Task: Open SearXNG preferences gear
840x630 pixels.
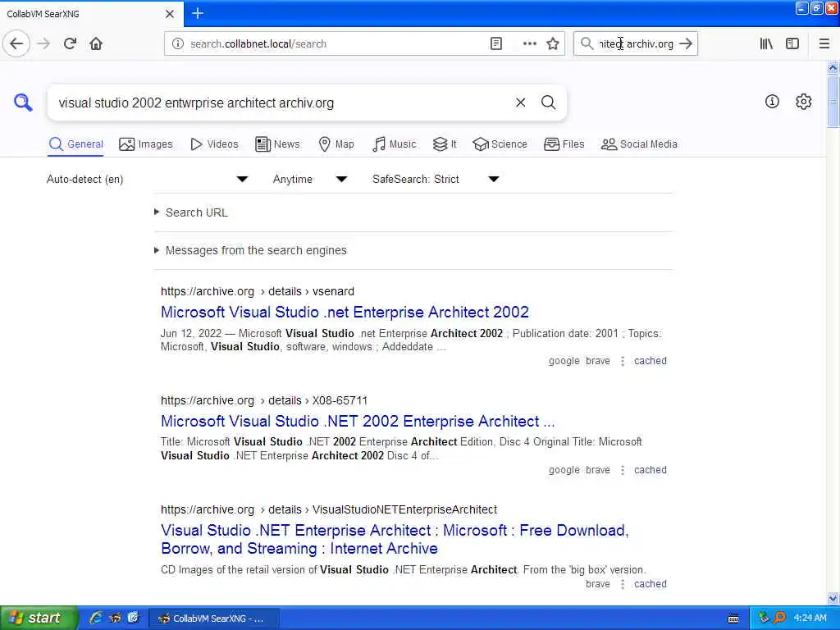Action: (x=804, y=101)
